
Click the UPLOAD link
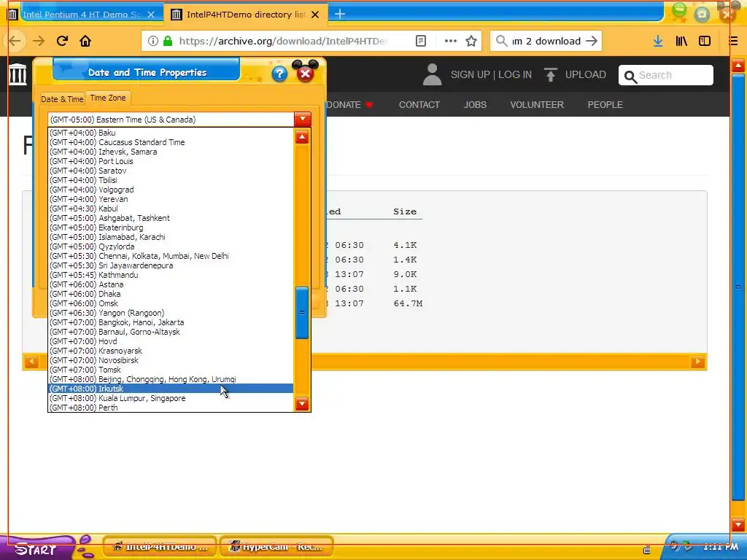click(586, 75)
